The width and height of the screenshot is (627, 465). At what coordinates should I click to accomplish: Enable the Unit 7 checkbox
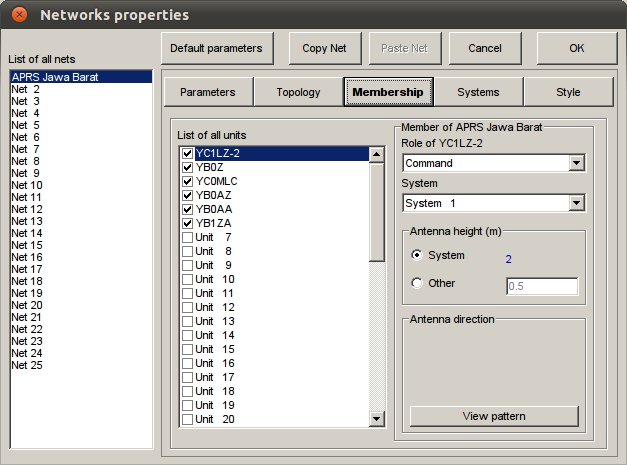187,237
